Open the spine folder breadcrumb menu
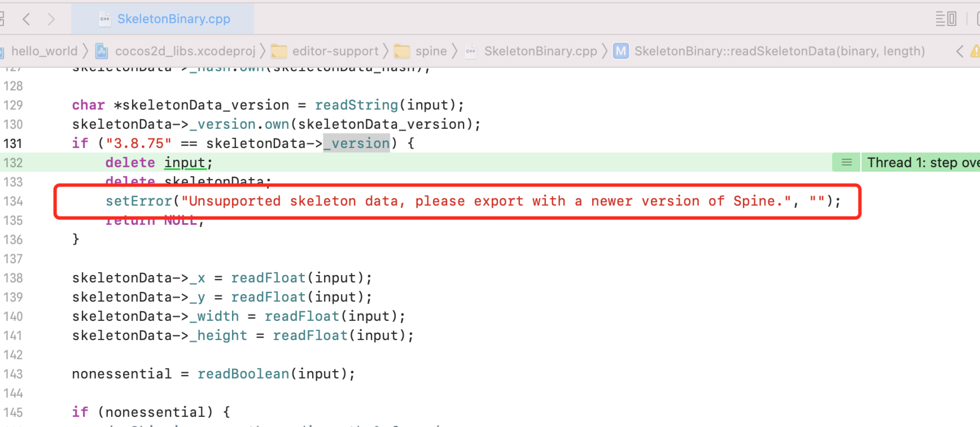The height and width of the screenshot is (427, 980). coord(431,51)
